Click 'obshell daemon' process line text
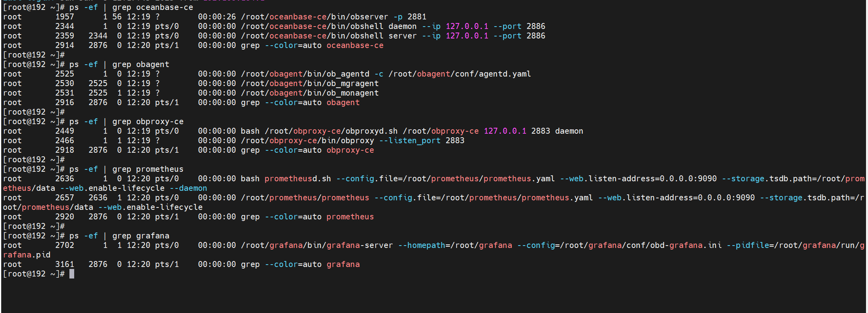Viewport: 868px width, 313px height. [384, 26]
